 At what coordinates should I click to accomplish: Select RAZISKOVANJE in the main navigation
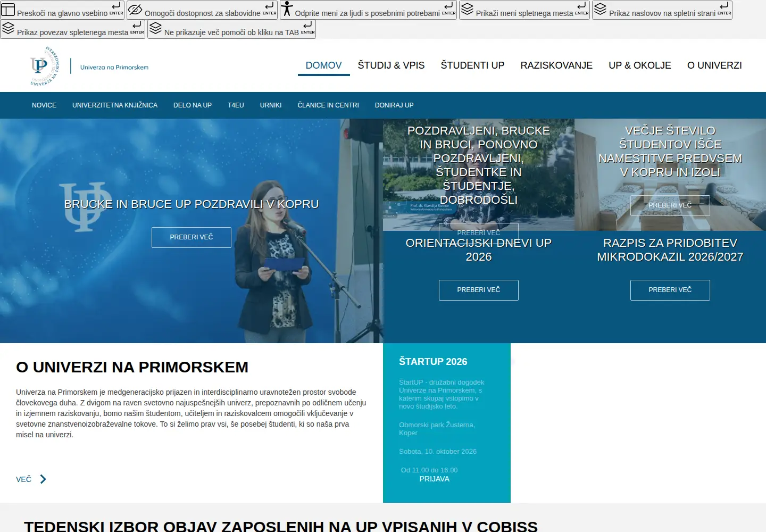[x=556, y=65]
